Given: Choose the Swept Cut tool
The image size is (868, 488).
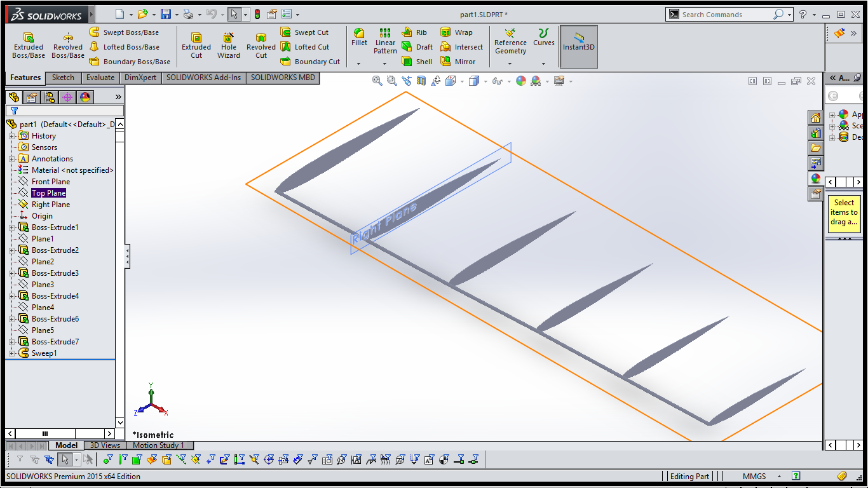Looking at the screenshot, I should pos(305,32).
